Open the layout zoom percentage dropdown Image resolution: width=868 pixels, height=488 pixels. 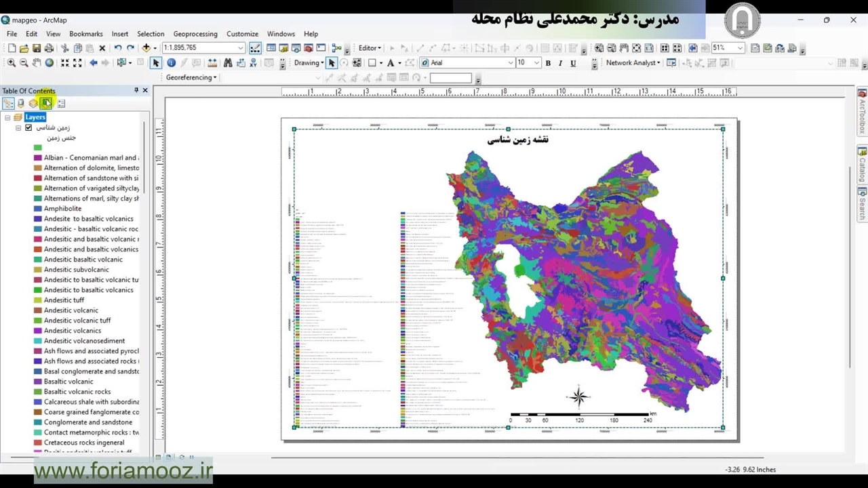(x=740, y=48)
